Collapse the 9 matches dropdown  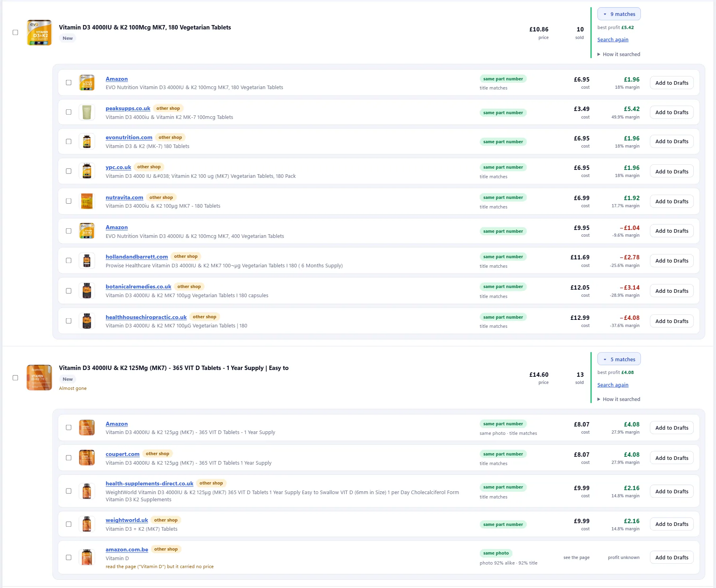click(x=619, y=14)
